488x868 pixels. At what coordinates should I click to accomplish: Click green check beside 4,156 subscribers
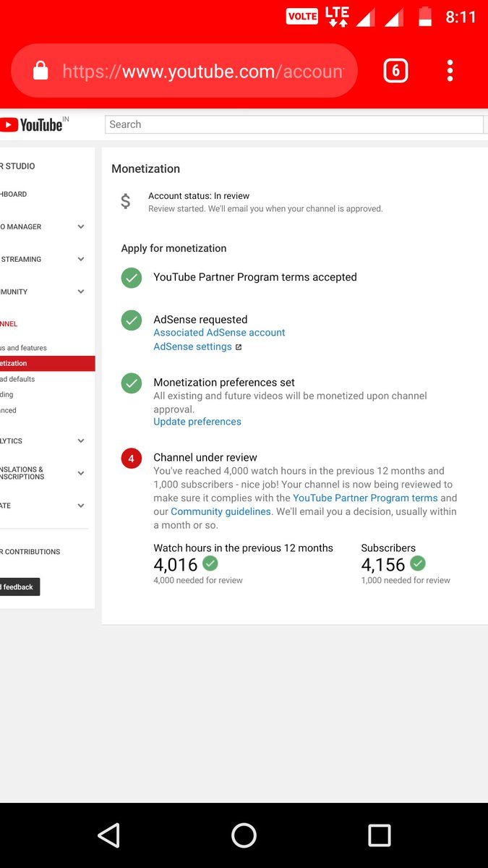(x=418, y=563)
